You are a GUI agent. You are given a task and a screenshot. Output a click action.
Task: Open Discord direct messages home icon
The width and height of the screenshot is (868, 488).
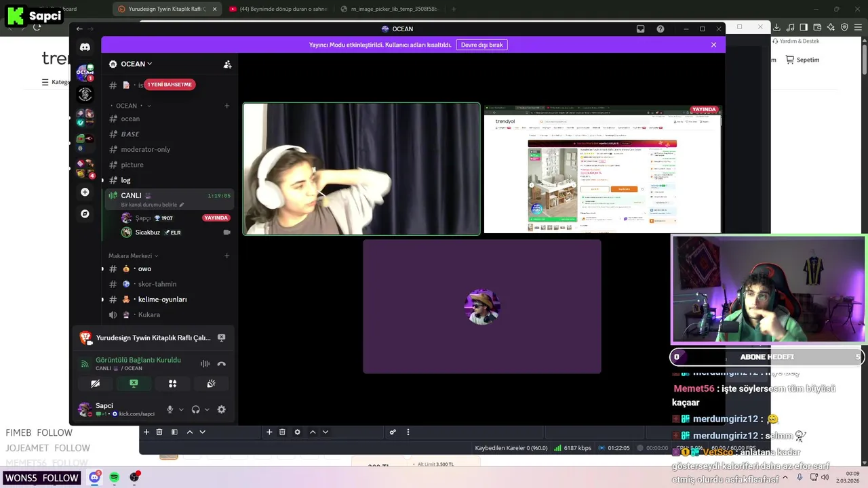point(85,47)
